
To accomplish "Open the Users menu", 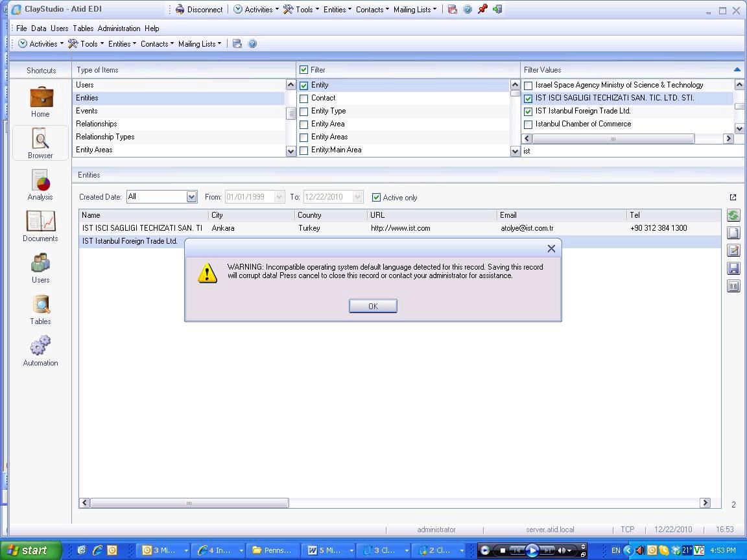I will 60,29.
